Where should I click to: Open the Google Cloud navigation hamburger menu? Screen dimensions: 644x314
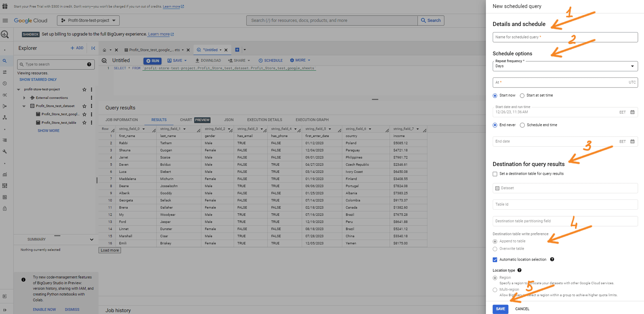click(5, 20)
